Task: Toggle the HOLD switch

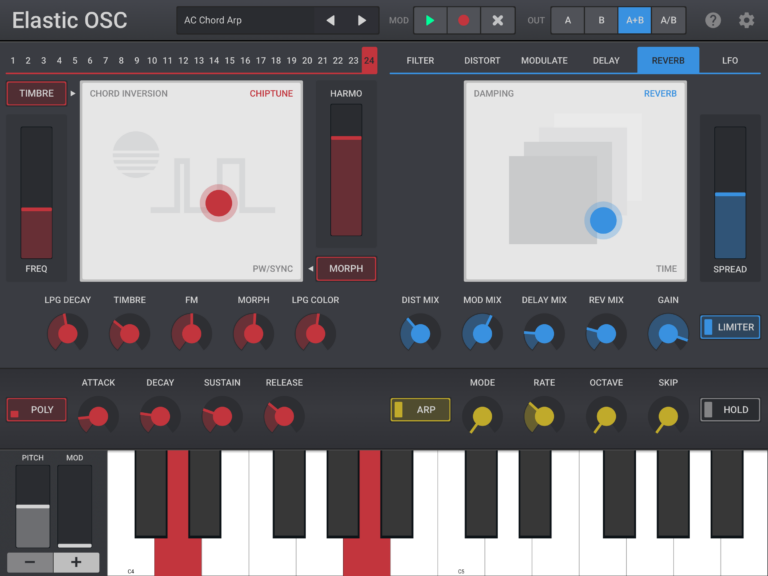Action: tap(730, 409)
